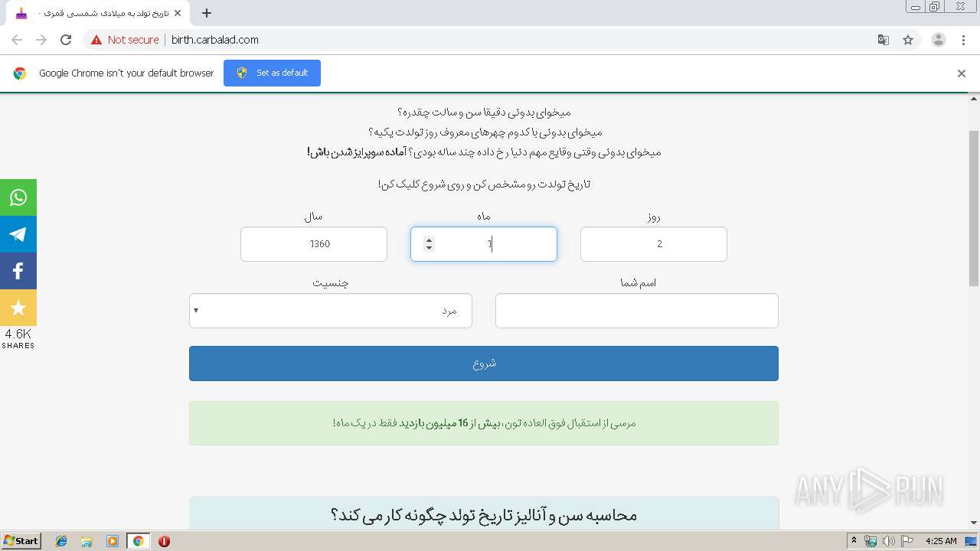Open the file explorer folder taskbar icon
This screenshot has width=980, height=551.
(x=87, y=541)
